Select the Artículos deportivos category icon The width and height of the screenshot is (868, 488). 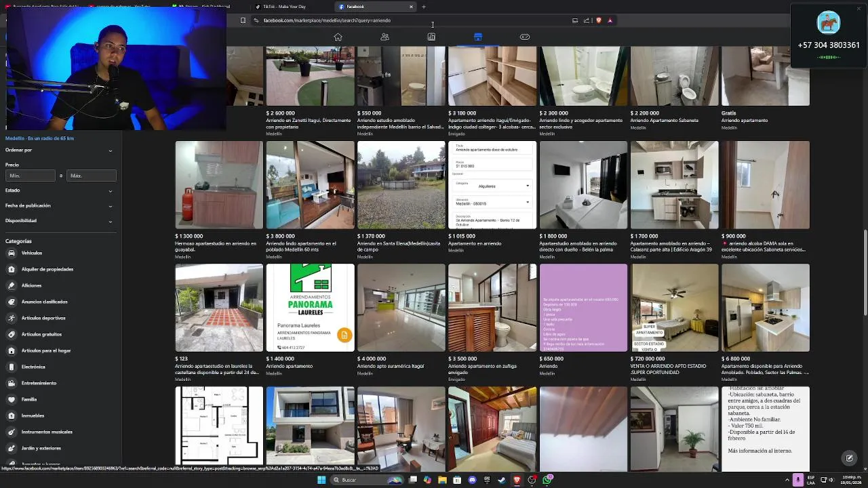pyautogui.click(x=12, y=318)
